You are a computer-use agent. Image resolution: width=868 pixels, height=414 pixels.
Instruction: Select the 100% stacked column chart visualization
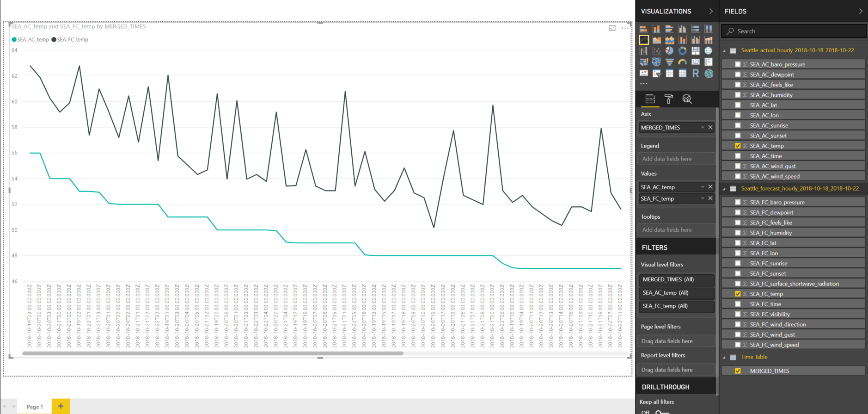[709, 29]
